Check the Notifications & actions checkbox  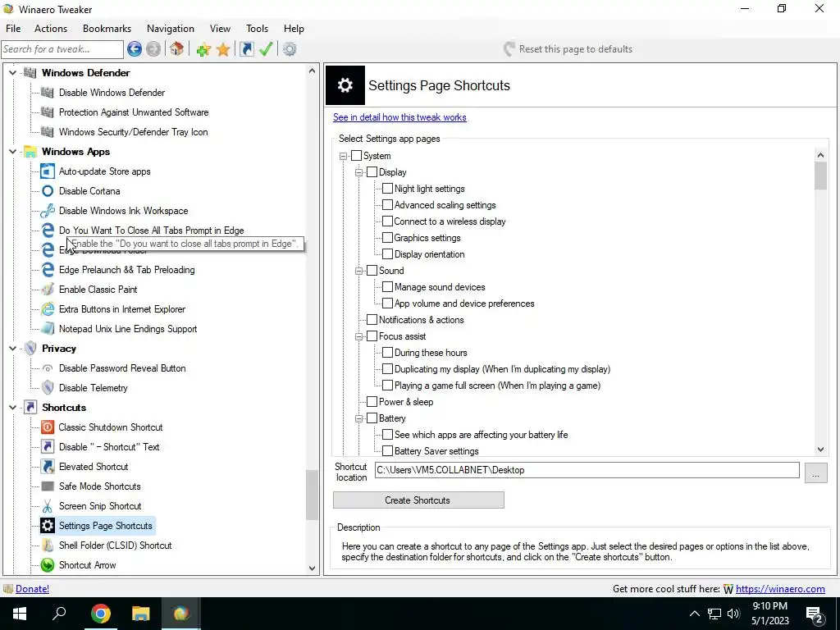point(372,320)
